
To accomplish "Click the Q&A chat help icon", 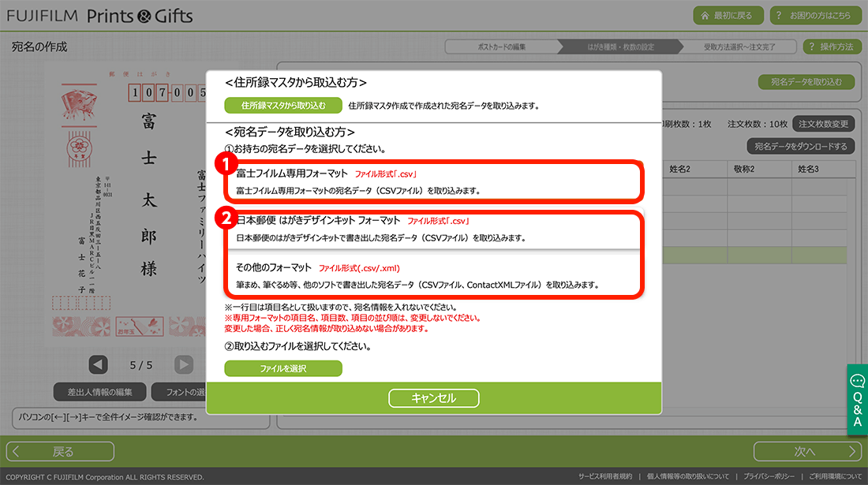I will click(857, 400).
